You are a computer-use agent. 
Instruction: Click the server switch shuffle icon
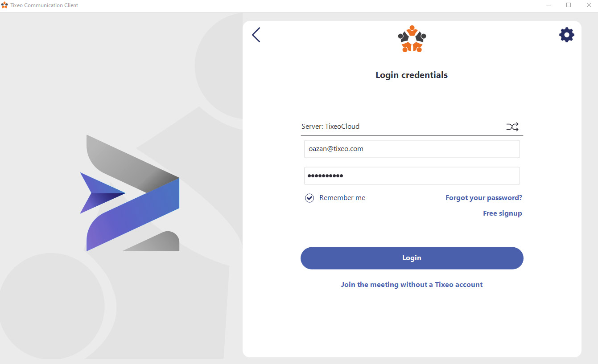coord(512,127)
